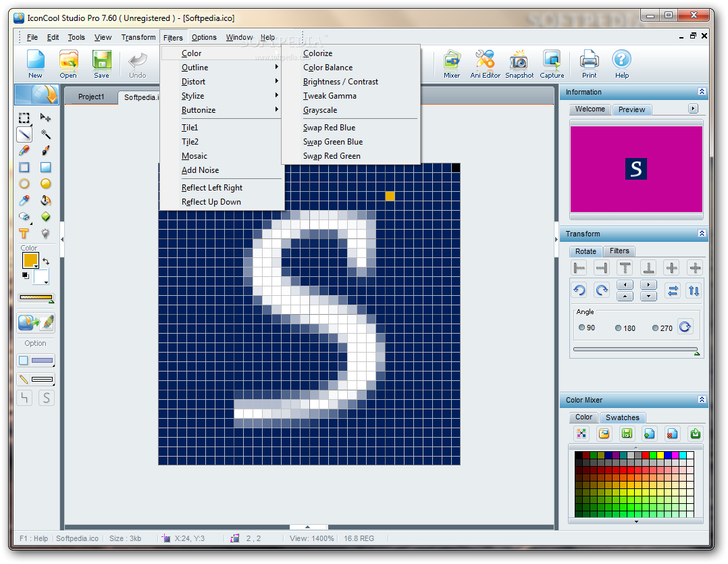
Task: Open the Mixer tool
Action: 451,64
